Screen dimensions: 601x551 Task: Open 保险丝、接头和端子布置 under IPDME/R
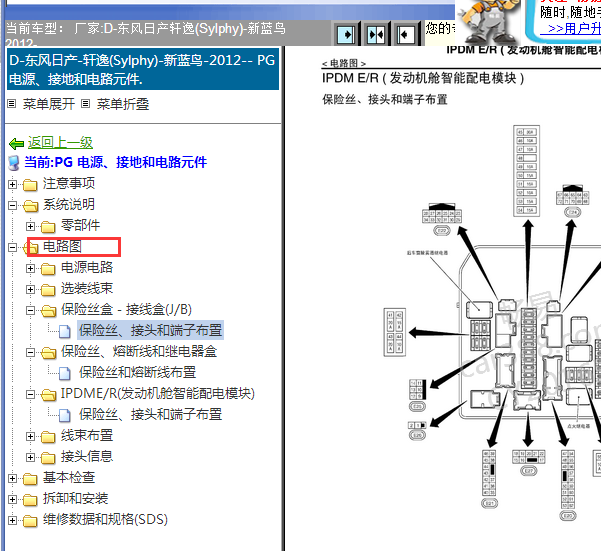tap(150, 414)
